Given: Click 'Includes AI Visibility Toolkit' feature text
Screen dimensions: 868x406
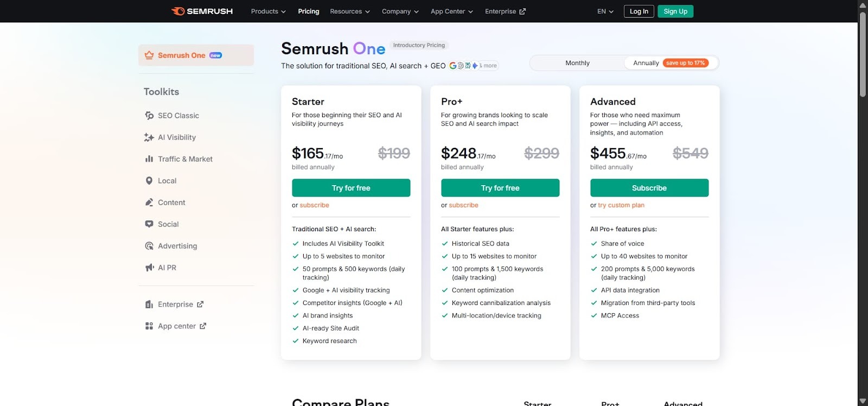Looking at the screenshot, I should pos(343,244).
